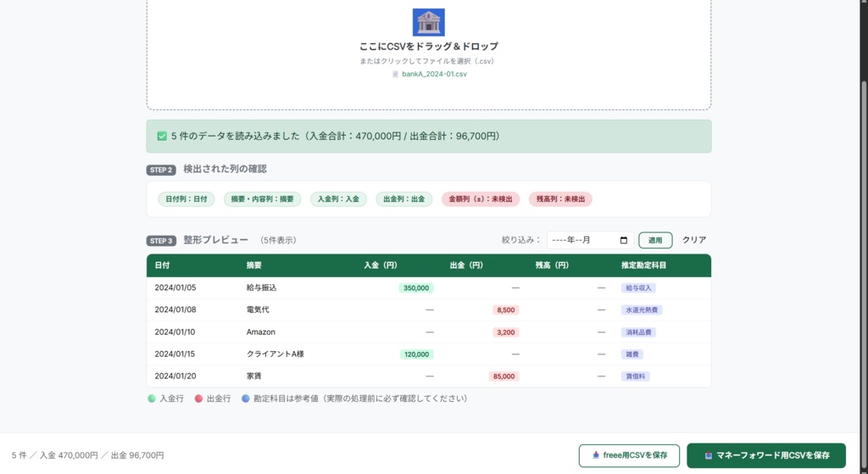Viewport: 868px width, 474px height.
Task: Click the ここにCSVをドラッグ＆ドロップ upload area text
Action: point(429,47)
